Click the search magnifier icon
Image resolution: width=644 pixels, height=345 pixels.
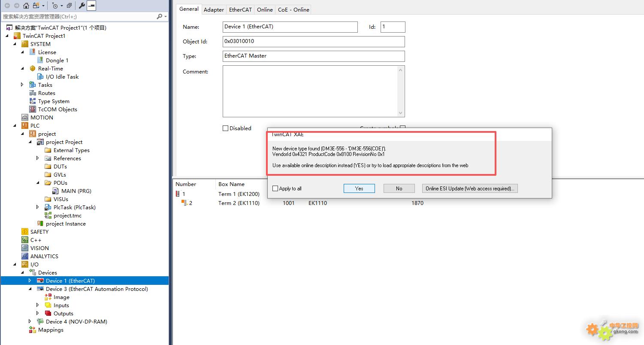tap(160, 17)
